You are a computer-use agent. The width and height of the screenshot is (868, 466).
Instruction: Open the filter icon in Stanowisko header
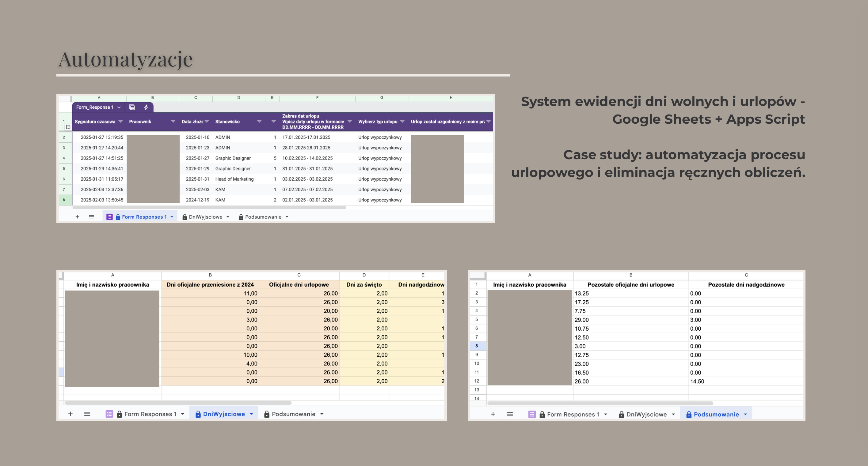(x=260, y=122)
